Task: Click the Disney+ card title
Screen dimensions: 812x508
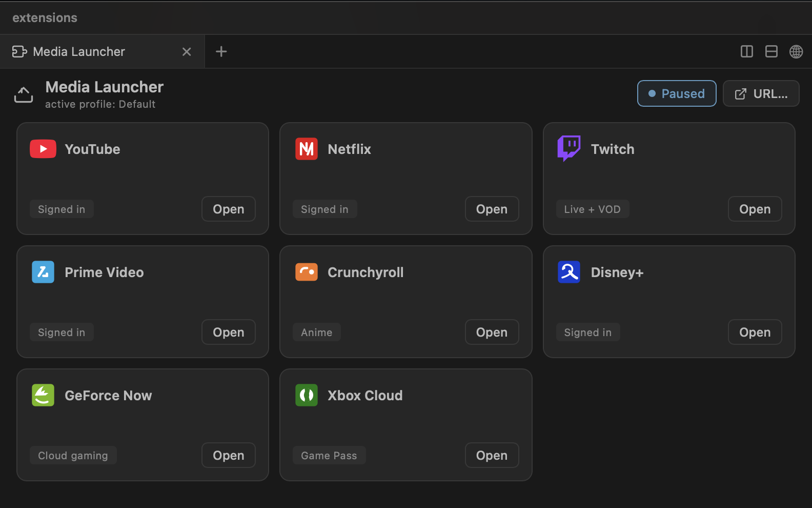Action: [x=617, y=272]
